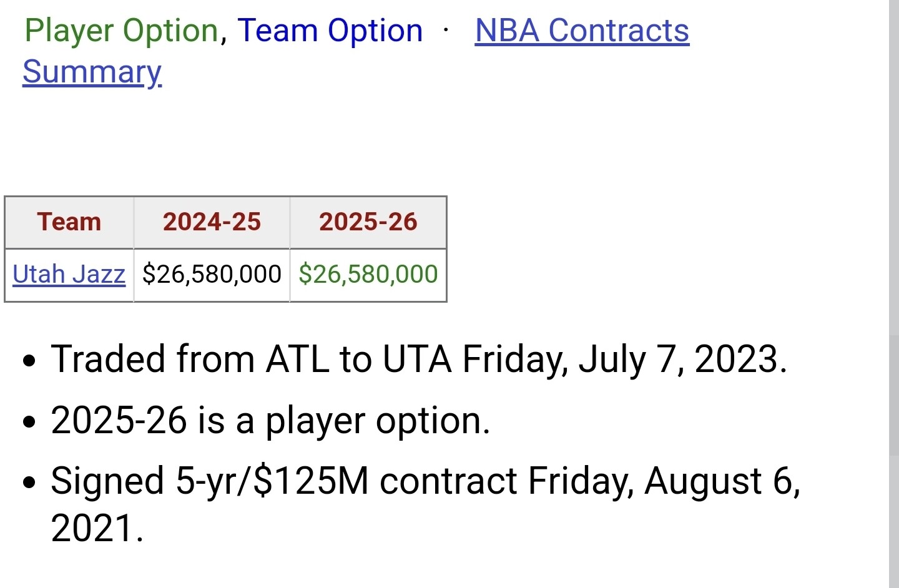Open the NBA Contracts Summary link
This screenshot has height=588, width=899.
coord(582,31)
